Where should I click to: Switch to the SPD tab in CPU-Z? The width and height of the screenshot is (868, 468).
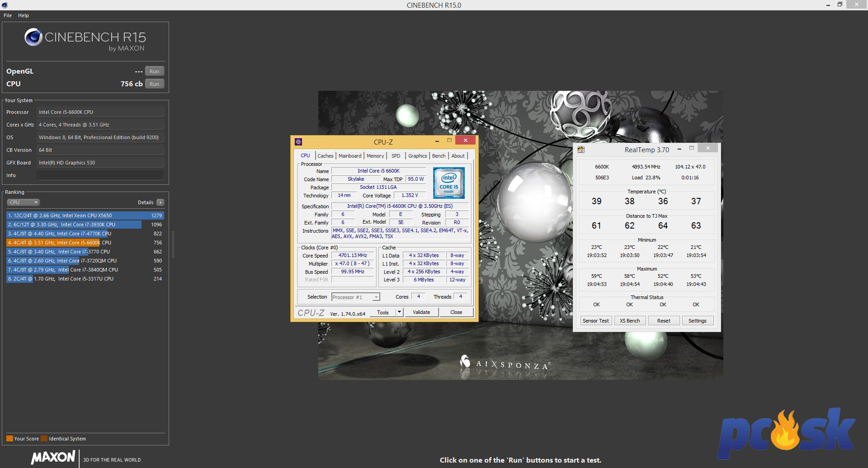click(396, 156)
